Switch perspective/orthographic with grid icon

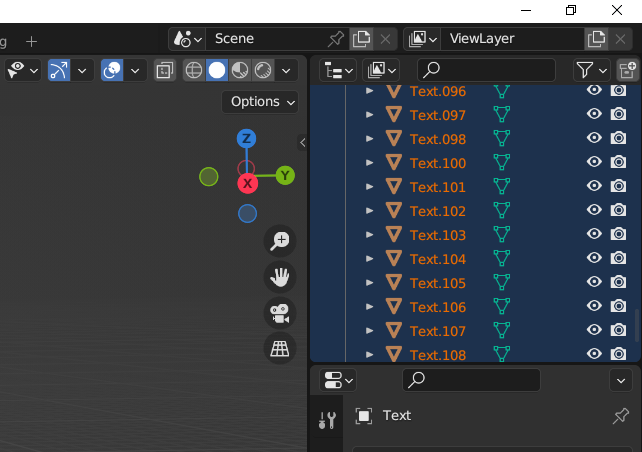pos(280,349)
